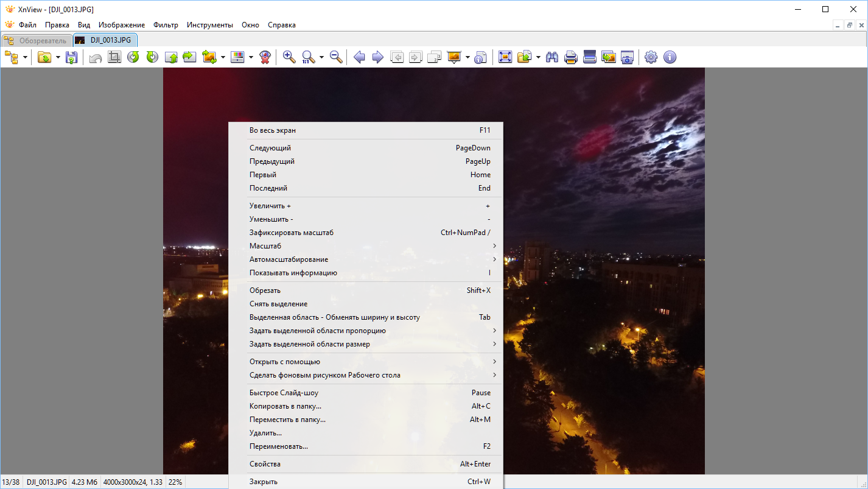
Task: Expand the zoom 1:1 dropdown arrow
Action: [x=321, y=57]
